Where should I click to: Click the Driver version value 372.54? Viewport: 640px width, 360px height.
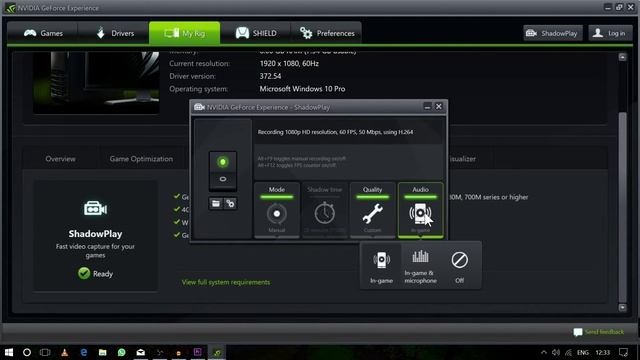point(270,76)
